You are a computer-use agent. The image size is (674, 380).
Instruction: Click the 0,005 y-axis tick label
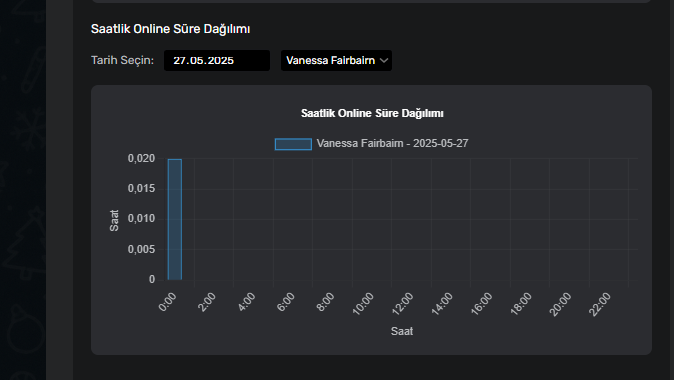[x=141, y=249]
